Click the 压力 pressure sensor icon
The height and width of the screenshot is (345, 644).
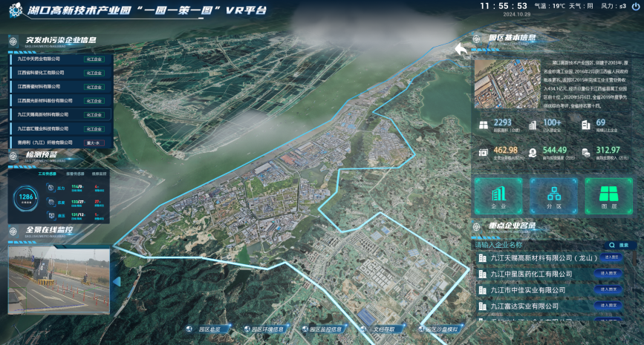(x=51, y=188)
